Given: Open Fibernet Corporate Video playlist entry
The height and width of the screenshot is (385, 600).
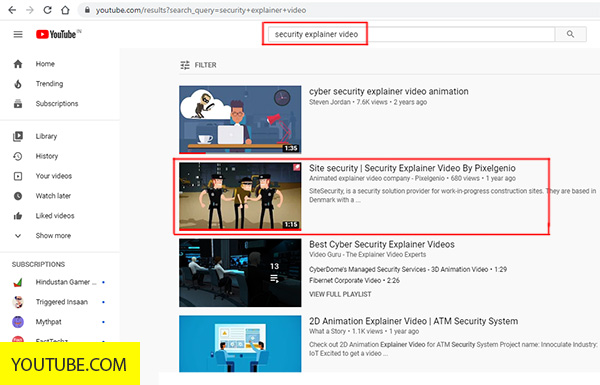Looking at the screenshot, I should tap(354, 281).
